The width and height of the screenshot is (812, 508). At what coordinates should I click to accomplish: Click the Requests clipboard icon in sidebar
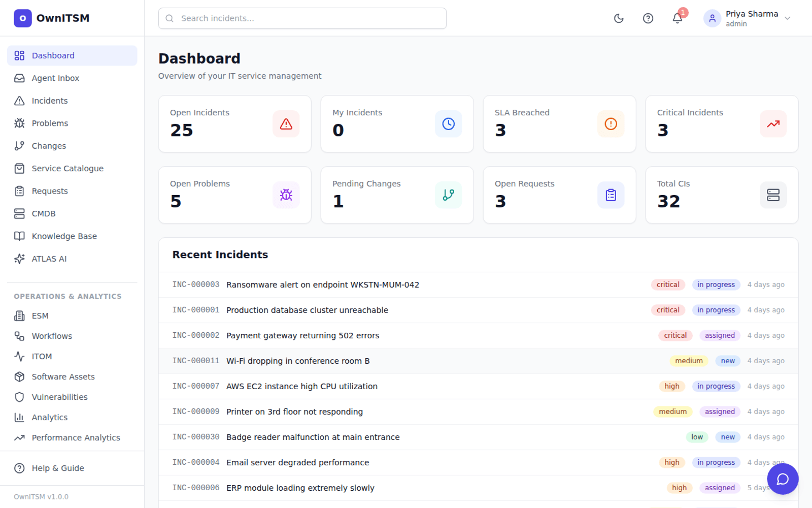(x=19, y=191)
